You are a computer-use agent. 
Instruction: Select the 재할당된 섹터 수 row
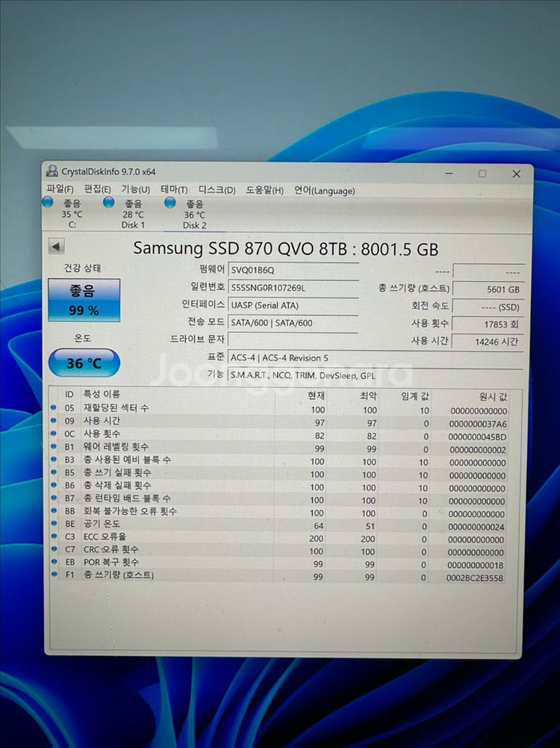[279, 408]
